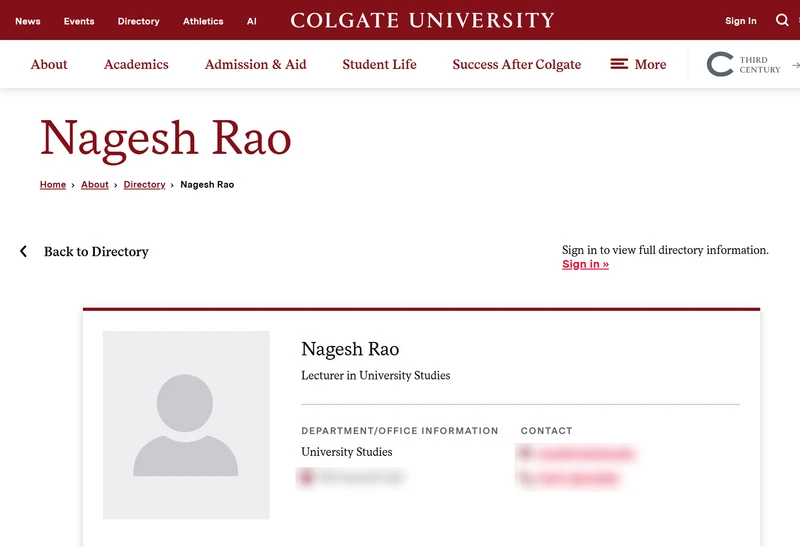
Task: Open Success After Colgate menu
Action: (x=517, y=64)
